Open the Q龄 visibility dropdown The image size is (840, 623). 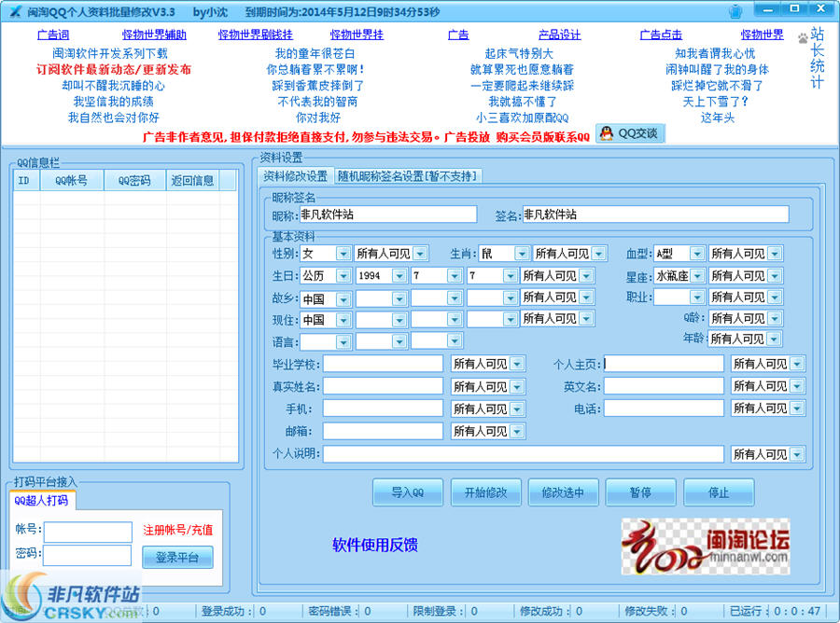coord(746,318)
